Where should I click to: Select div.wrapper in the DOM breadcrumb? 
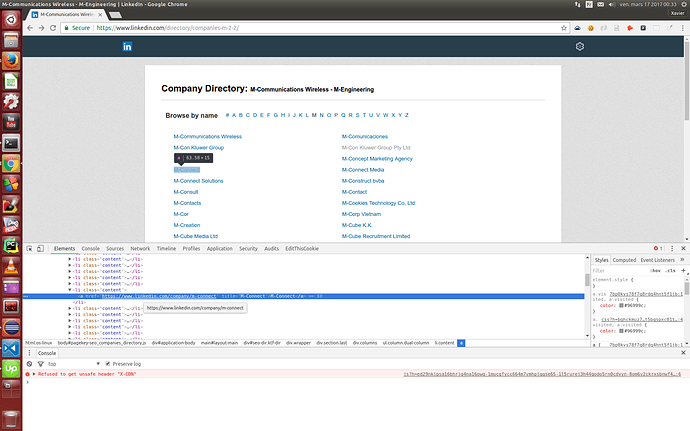pyautogui.click(x=298, y=343)
